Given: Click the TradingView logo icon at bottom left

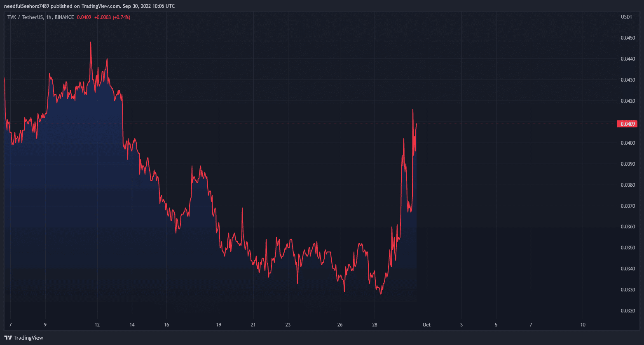Looking at the screenshot, I should pos(8,338).
